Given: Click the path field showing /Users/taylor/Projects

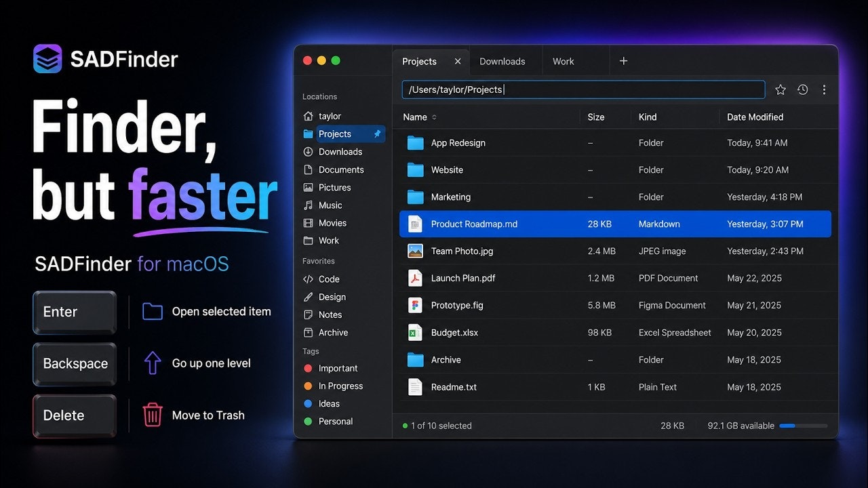Looking at the screenshot, I should 583,89.
